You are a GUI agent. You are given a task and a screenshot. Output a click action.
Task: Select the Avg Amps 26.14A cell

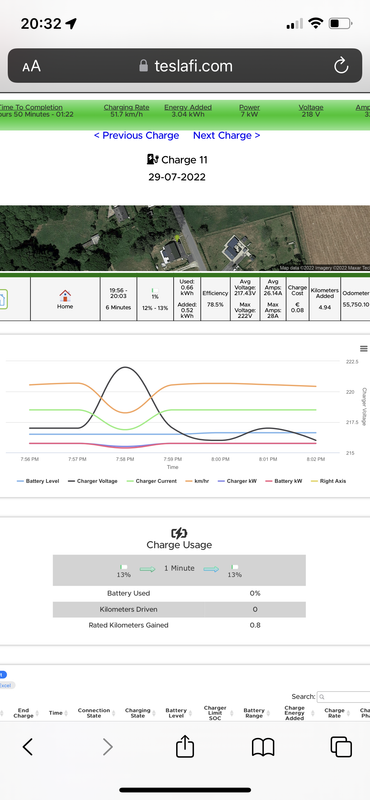click(x=273, y=299)
